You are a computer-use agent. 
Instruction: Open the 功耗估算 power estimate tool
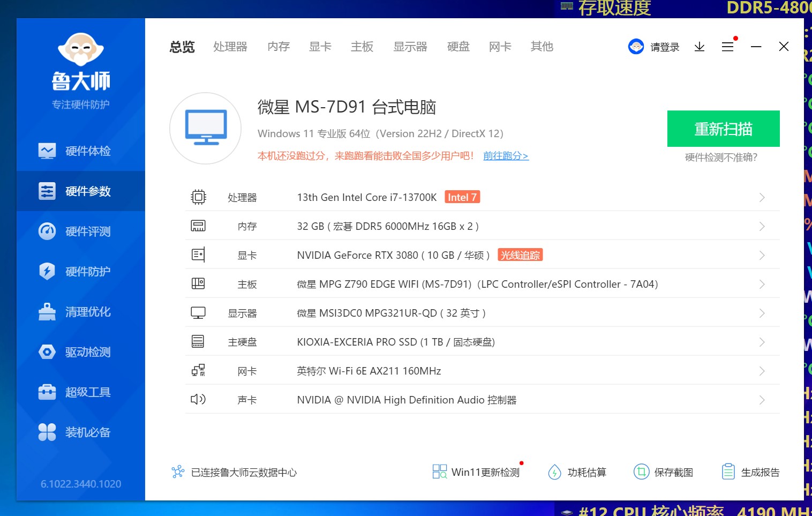pos(577,472)
